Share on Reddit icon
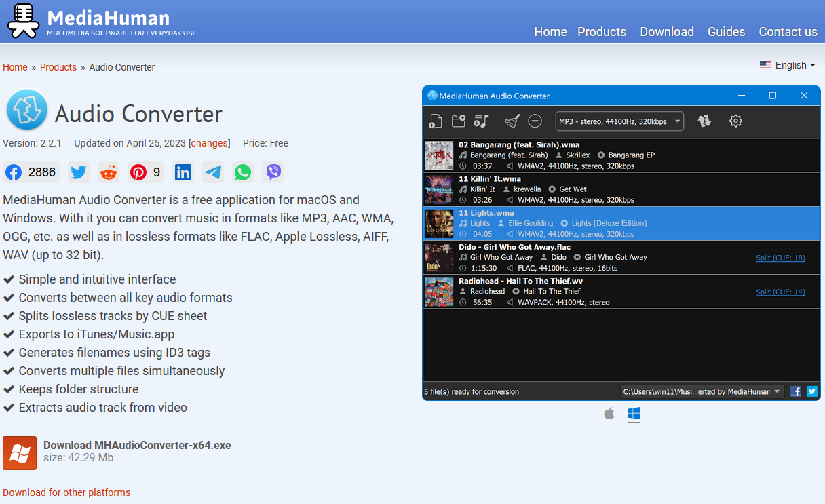 [109, 172]
